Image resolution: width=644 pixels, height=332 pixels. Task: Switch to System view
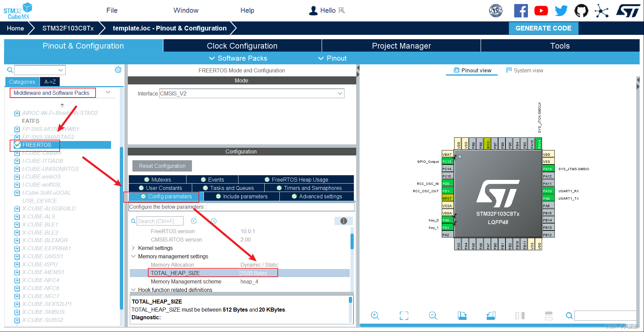[525, 70]
